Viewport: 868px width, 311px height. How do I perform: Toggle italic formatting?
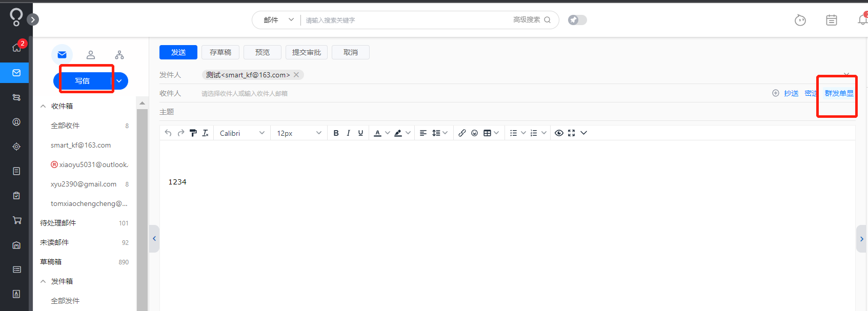[348, 133]
